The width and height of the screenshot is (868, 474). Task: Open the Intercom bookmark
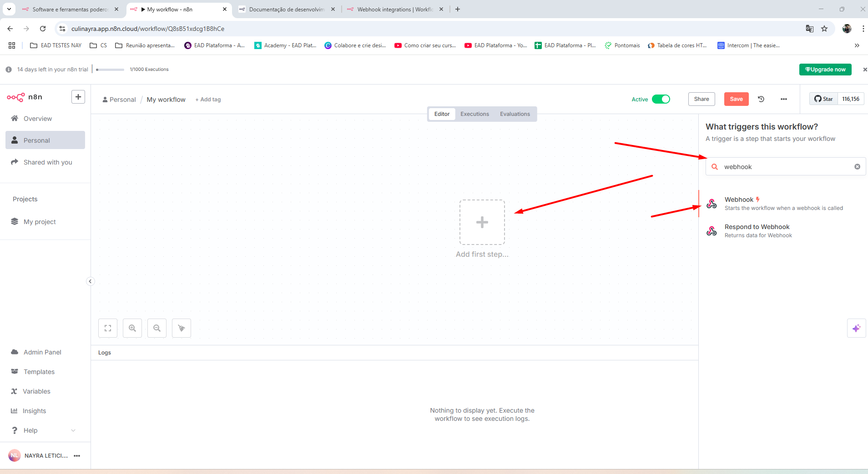tap(748, 45)
